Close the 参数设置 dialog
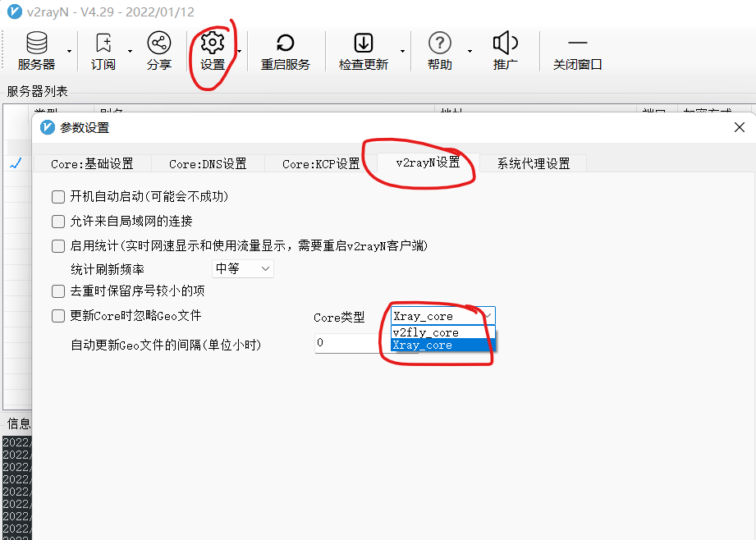The width and height of the screenshot is (756, 540). (x=739, y=127)
